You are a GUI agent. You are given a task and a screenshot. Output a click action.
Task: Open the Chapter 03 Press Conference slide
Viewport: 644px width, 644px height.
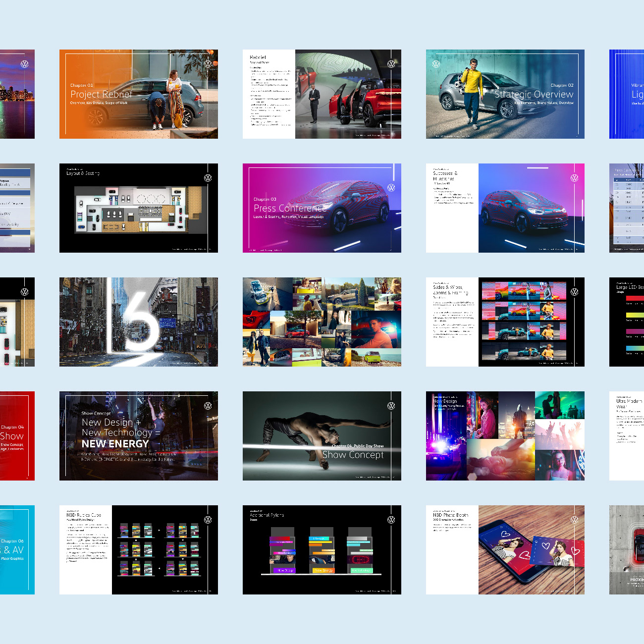322,208
